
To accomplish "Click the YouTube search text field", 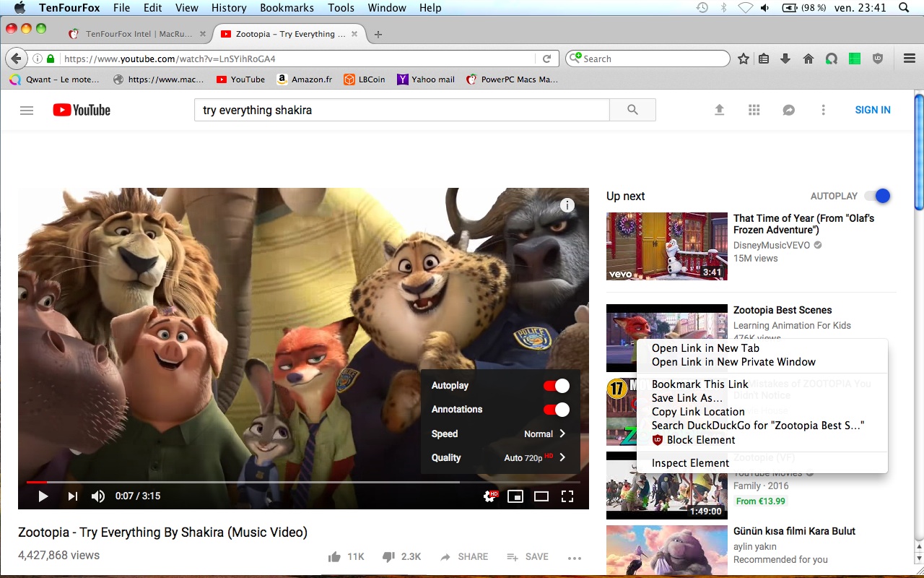I will 402,110.
